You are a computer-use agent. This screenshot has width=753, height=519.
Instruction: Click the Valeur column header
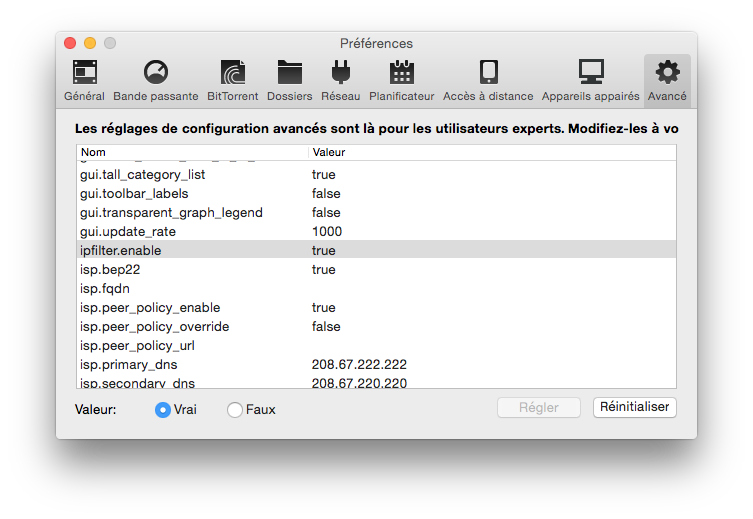coord(492,152)
